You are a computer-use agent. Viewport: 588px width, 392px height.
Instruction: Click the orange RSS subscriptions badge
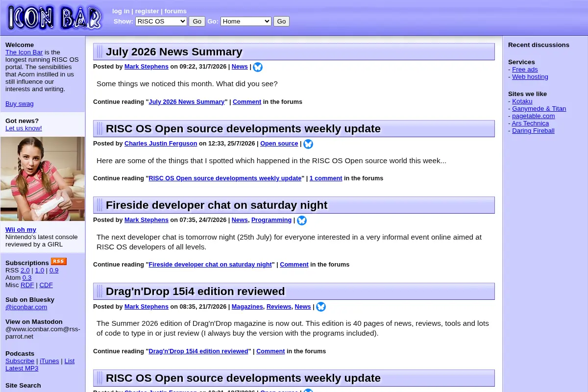pos(59,262)
